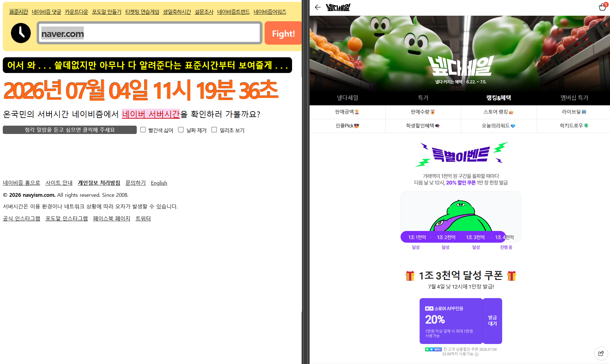
Task: Focus the naver.com URL input field
Action: click(x=150, y=33)
